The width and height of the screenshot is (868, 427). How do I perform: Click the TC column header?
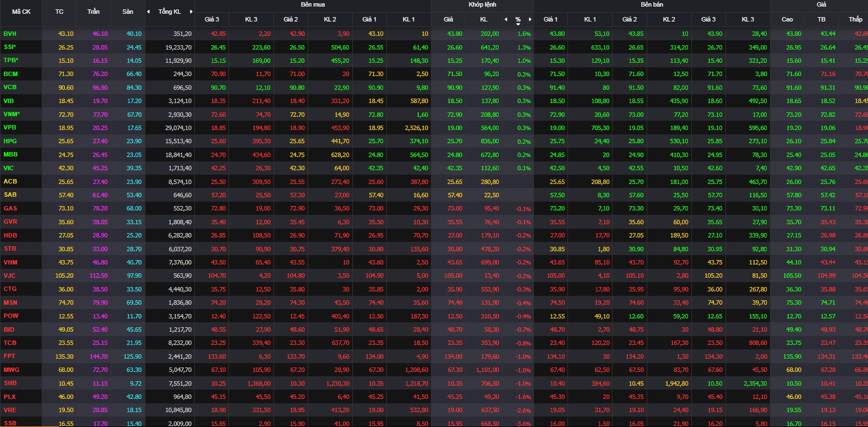point(59,12)
